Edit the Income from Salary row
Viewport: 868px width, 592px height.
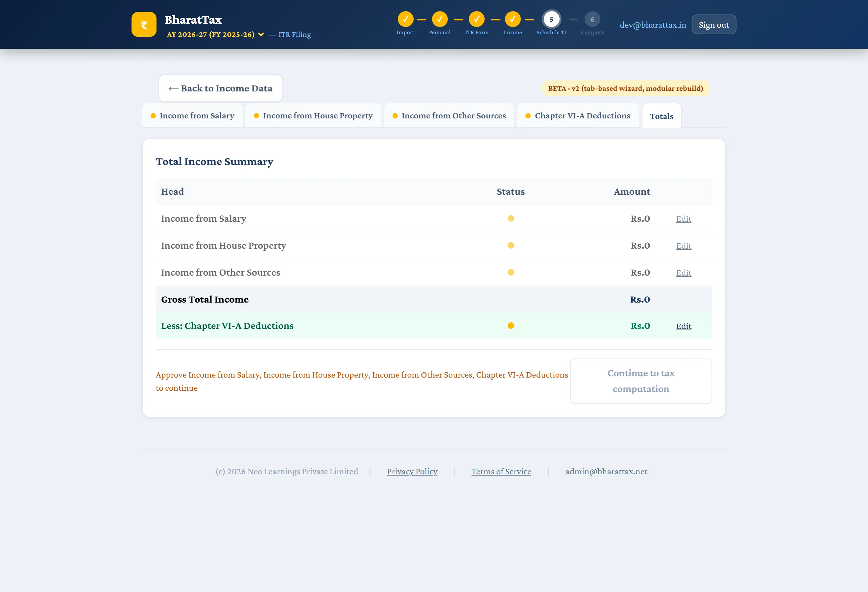click(684, 219)
